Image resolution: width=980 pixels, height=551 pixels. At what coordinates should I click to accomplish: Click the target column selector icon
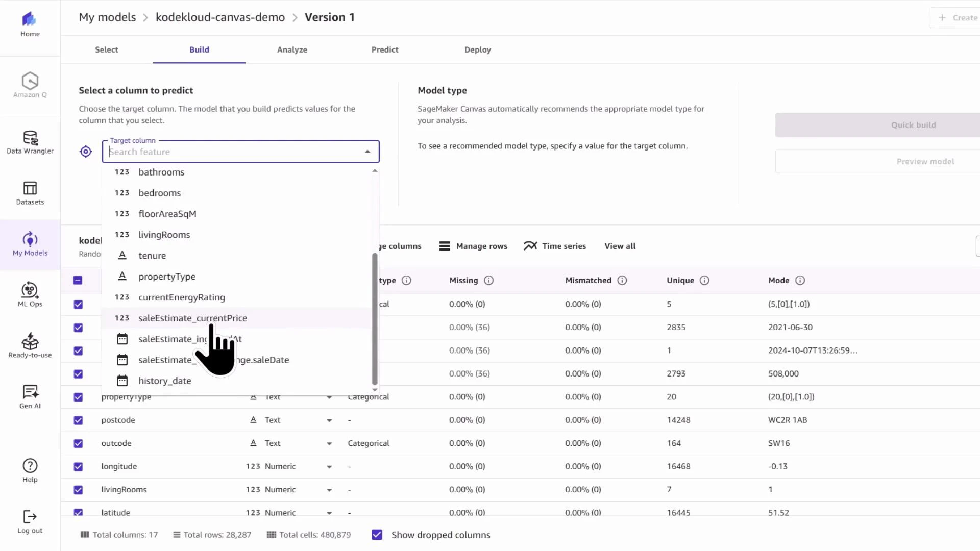[85, 152]
